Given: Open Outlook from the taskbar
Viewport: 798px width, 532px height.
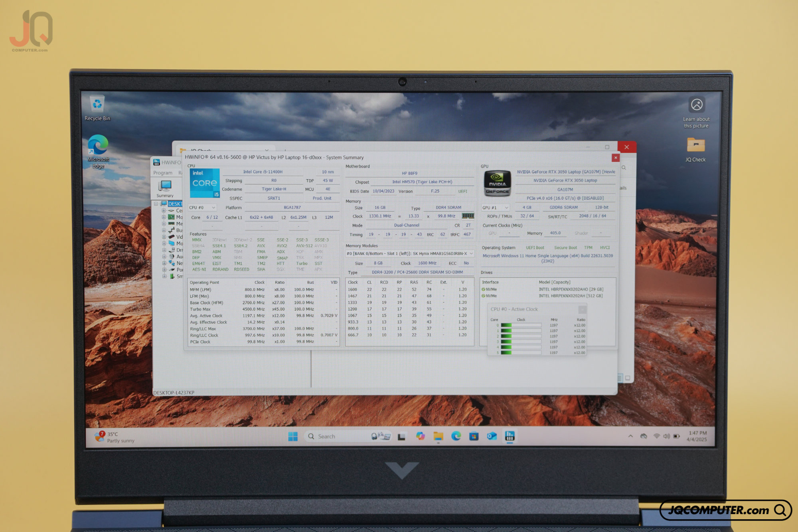Looking at the screenshot, I should [492, 436].
